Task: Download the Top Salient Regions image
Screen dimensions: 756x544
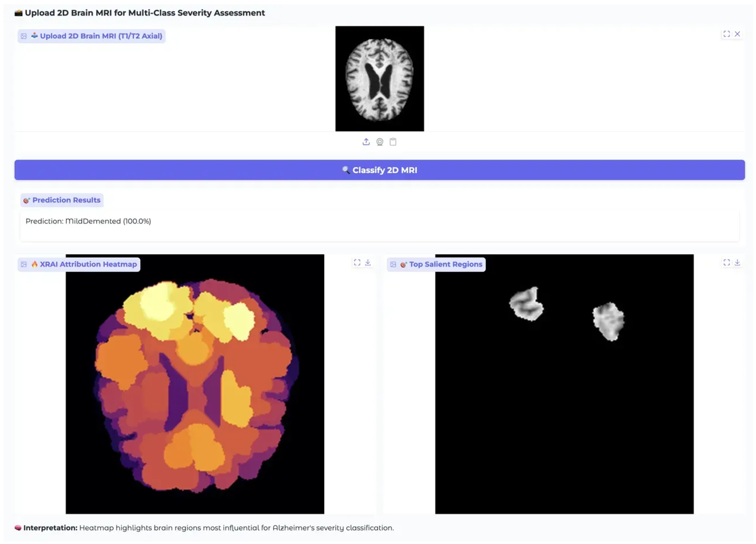Action: tap(737, 263)
